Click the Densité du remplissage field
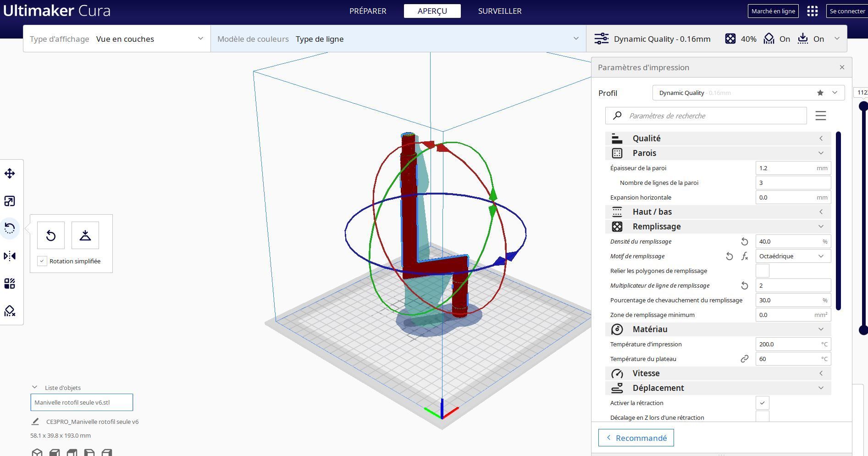The height and width of the screenshot is (456, 868). click(793, 241)
